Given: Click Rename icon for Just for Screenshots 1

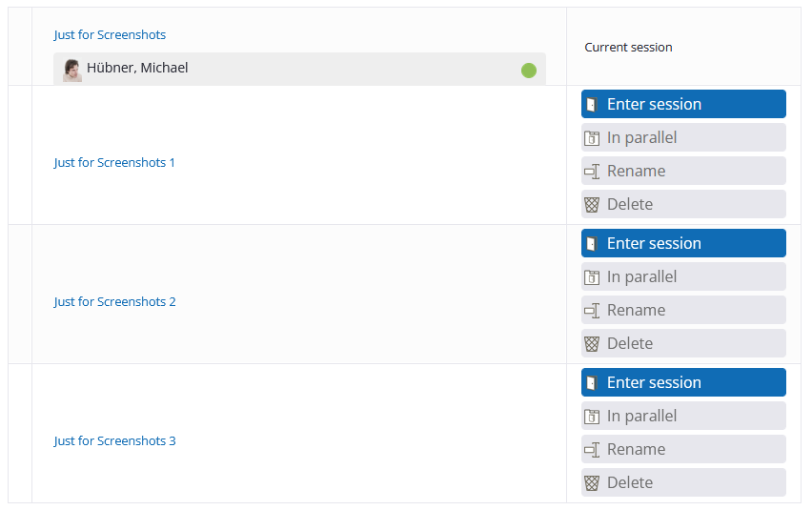Looking at the screenshot, I should pos(592,172).
